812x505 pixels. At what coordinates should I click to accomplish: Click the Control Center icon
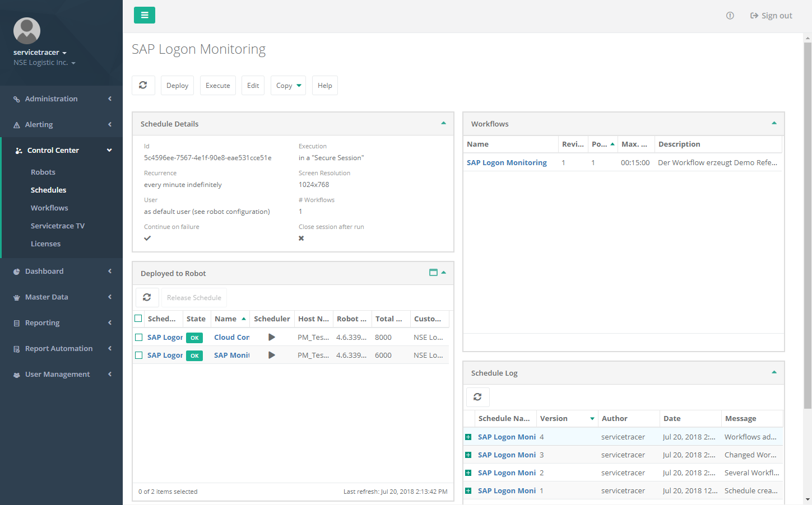point(19,151)
